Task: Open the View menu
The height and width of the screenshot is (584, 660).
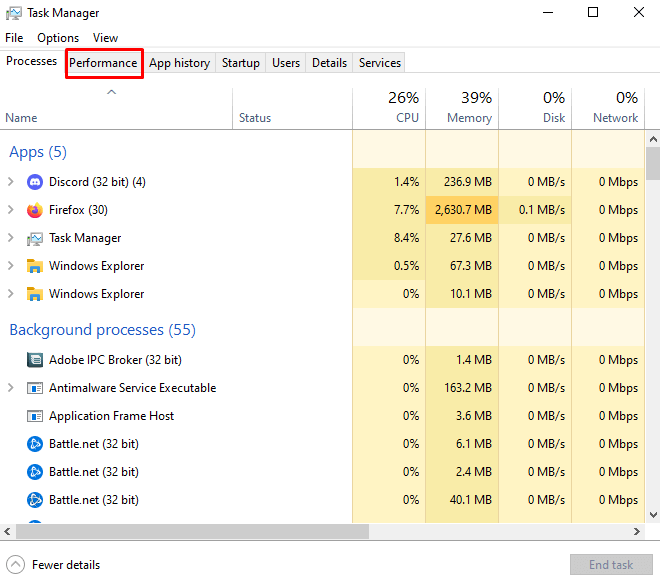Action: 105,38
